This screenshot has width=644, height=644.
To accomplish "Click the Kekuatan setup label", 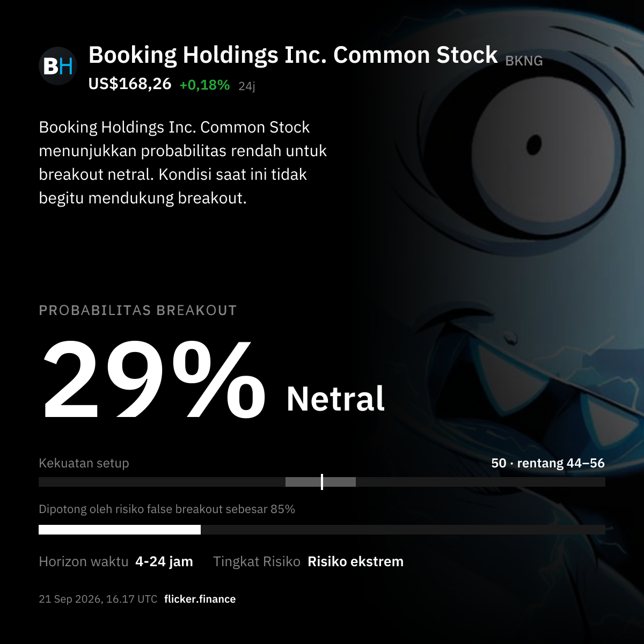I will pyautogui.click(x=84, y=463).
